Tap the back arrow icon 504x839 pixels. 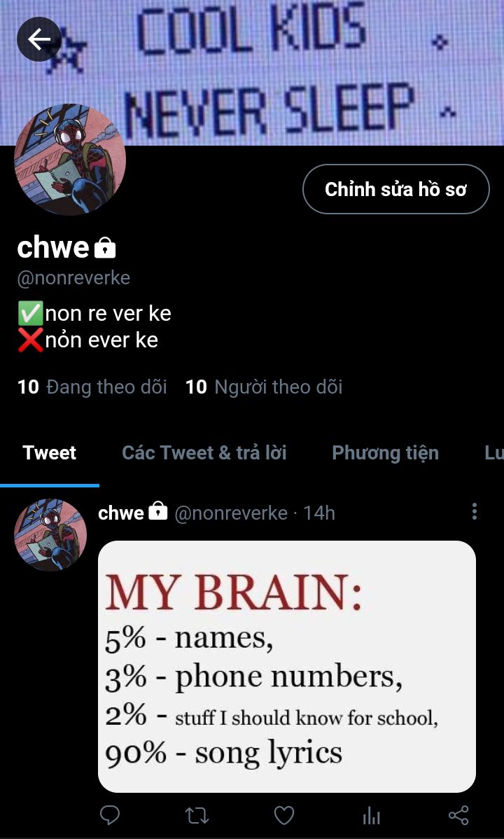click(38, 39)
